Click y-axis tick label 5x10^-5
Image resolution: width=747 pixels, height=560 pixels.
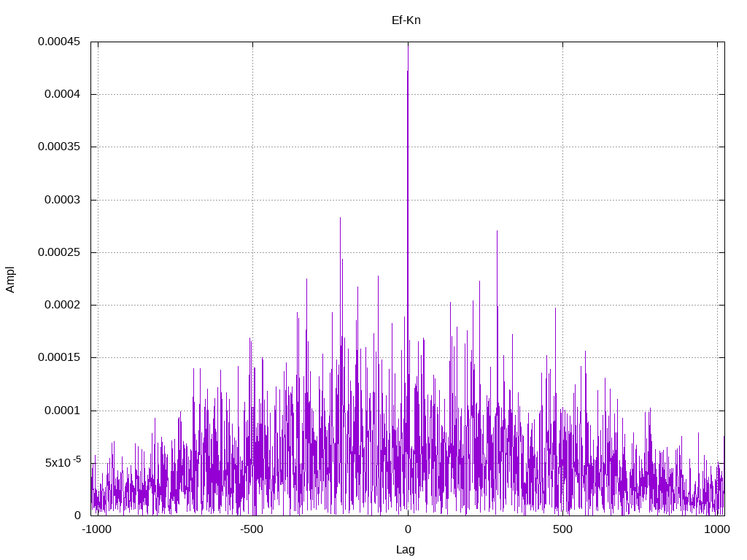coord(63,462)
